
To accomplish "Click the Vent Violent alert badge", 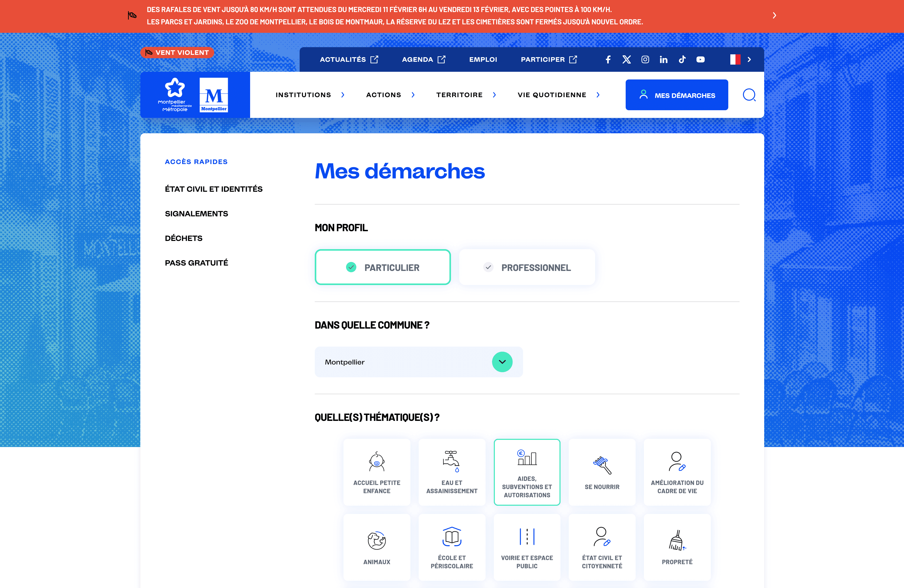I will click(177, 52).
